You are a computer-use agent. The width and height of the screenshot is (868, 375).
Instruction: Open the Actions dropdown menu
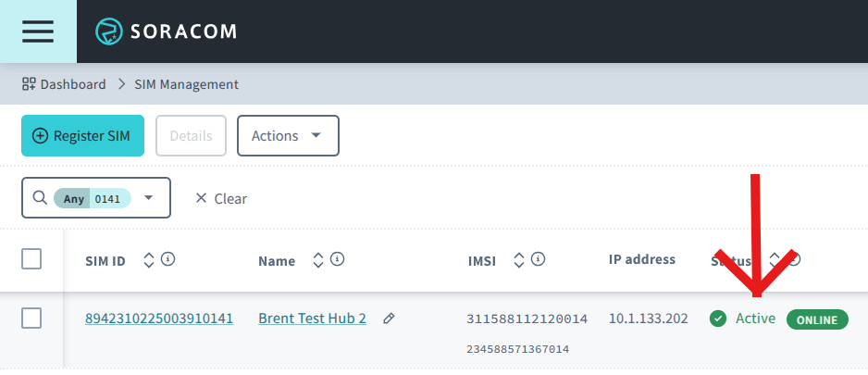click(288, 135)
